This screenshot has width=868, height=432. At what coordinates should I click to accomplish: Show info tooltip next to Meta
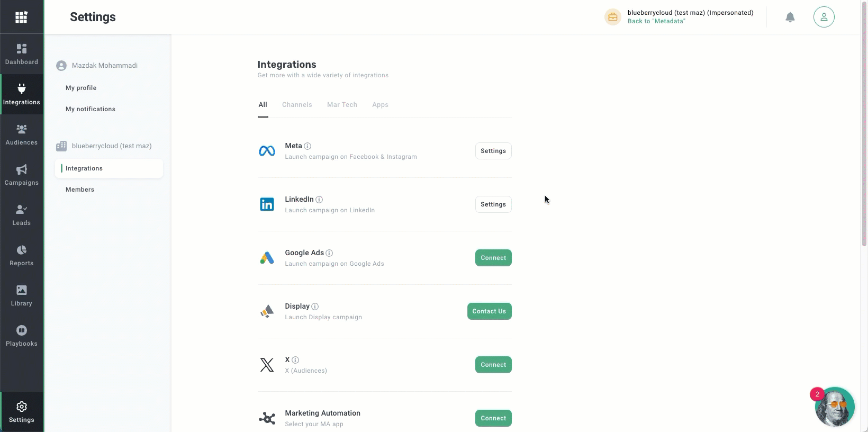pos(308,146)
